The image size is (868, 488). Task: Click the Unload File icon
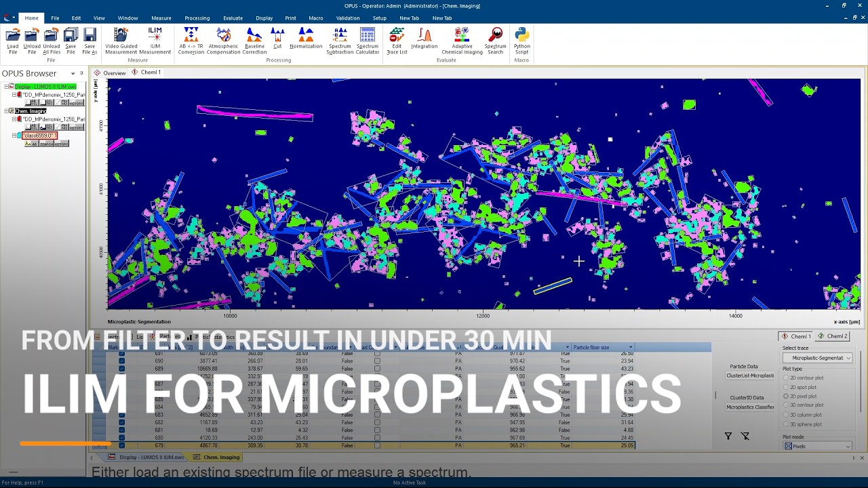coord(32,41)
